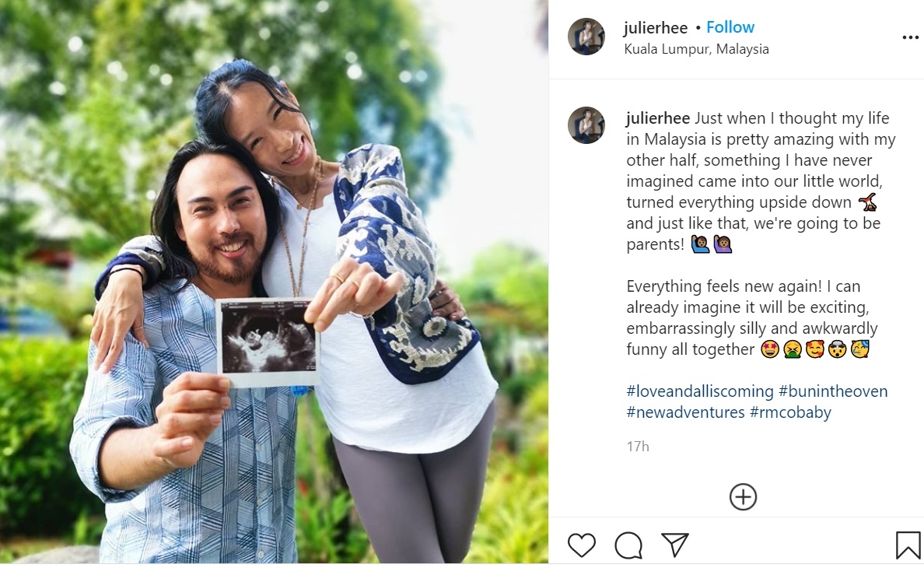Viewport: 924px width, 568px height.
Task: Load more comments with the plus circle
Action: [x=743, y=496]
